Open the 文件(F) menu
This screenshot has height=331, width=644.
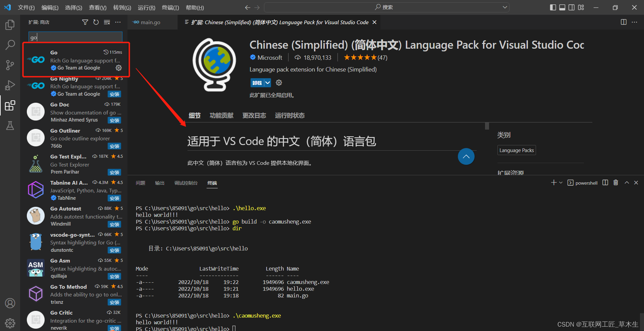(26, 7)
